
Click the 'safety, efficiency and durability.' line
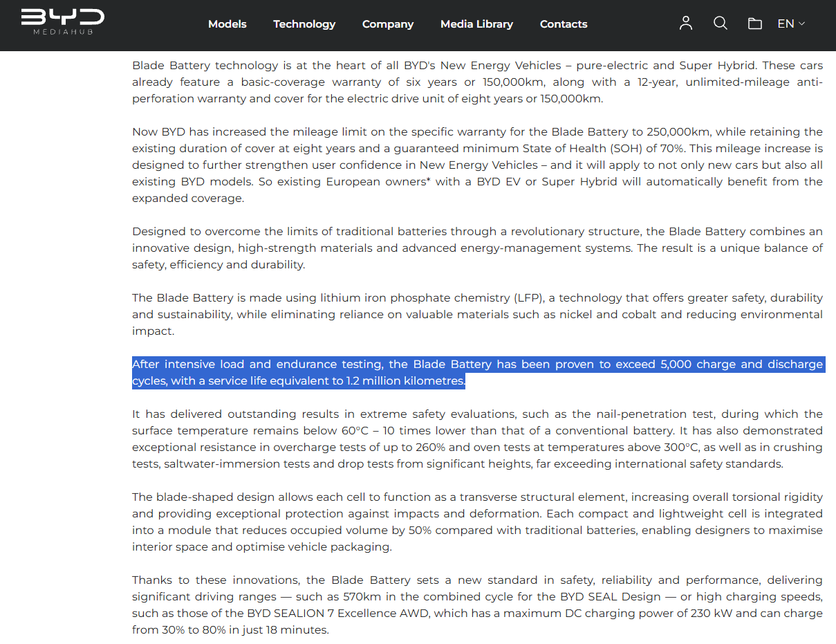tap(219, 265)
